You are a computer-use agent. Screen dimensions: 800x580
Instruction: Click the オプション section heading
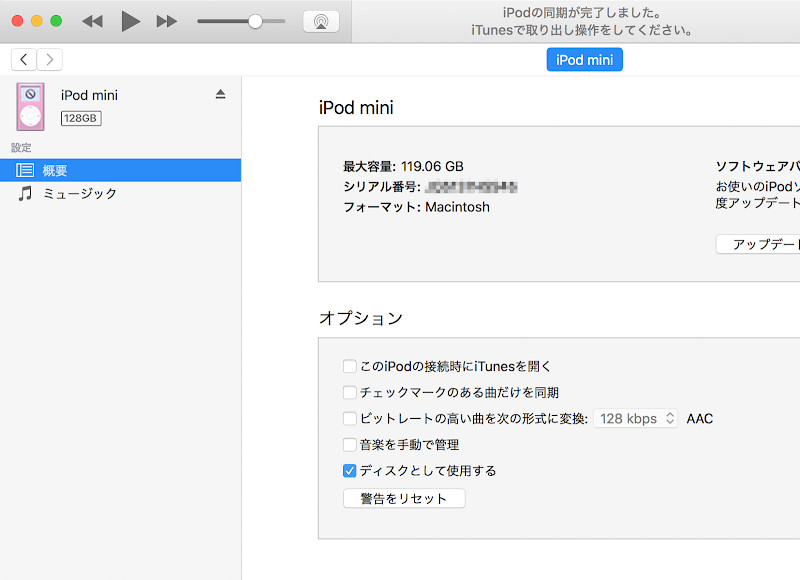point(361,318)
